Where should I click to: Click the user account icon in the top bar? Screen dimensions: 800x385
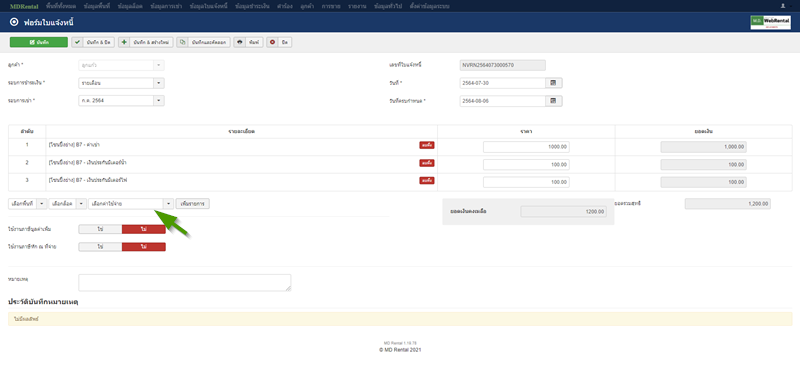click(783, 6)
